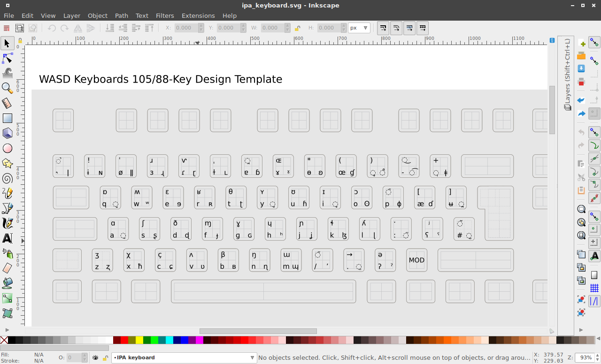This screenshot has width=601, height=364.
Task: Open the Filters menu
Action: pyautogui.click(x=165, y=15)
